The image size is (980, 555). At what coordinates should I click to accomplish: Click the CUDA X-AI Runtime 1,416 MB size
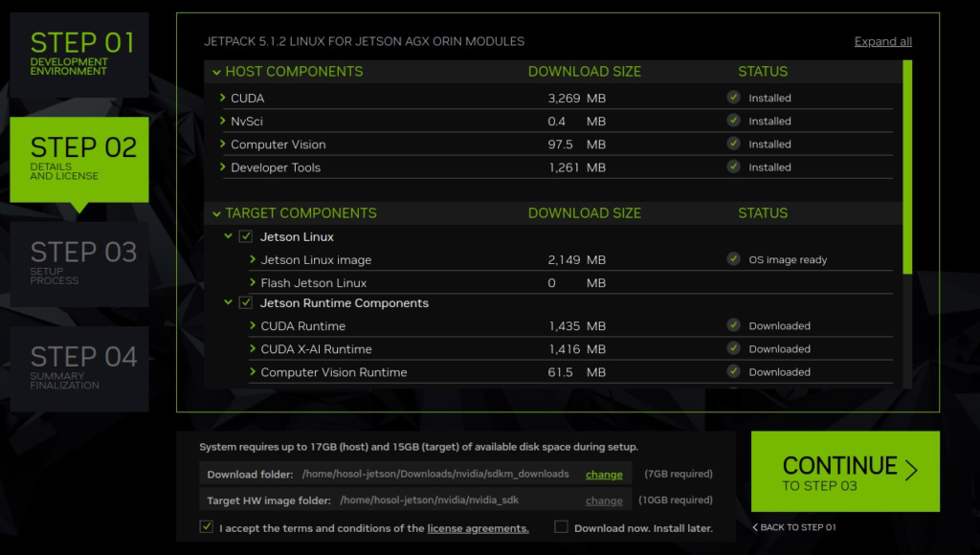(x=576, y=348)
